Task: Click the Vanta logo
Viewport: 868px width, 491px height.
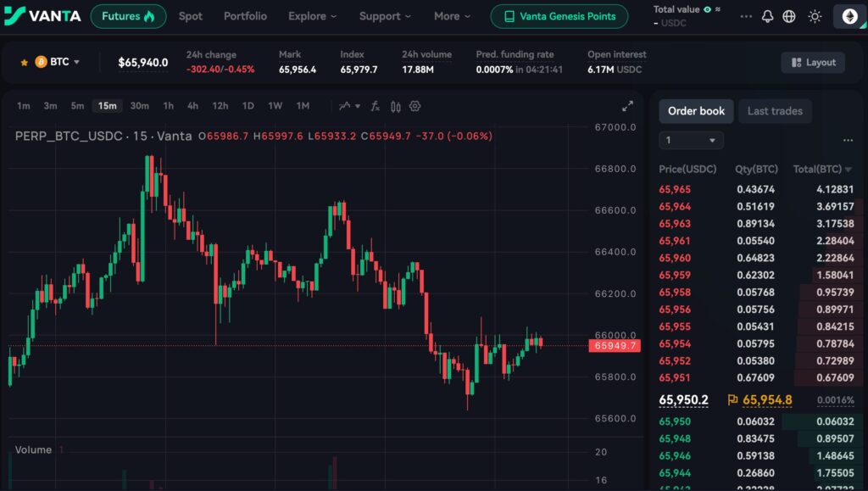Action: pos(42,16)
